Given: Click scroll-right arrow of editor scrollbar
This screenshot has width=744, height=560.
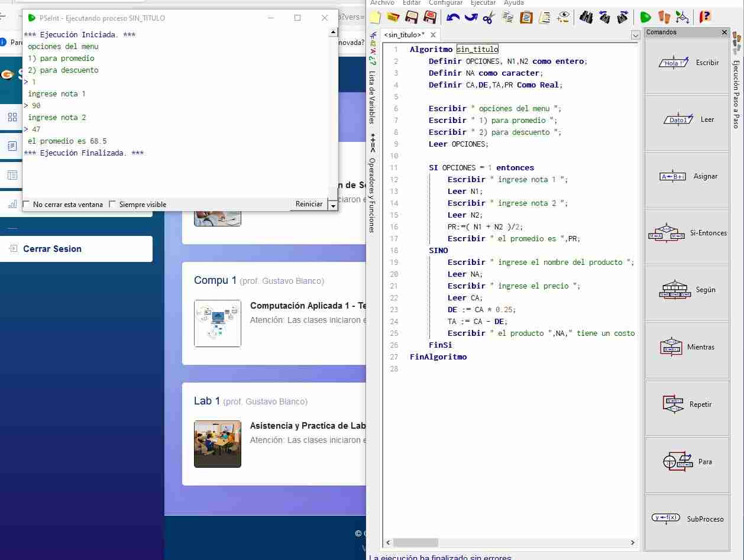Looking at the screenshot, I should point(632,542).
